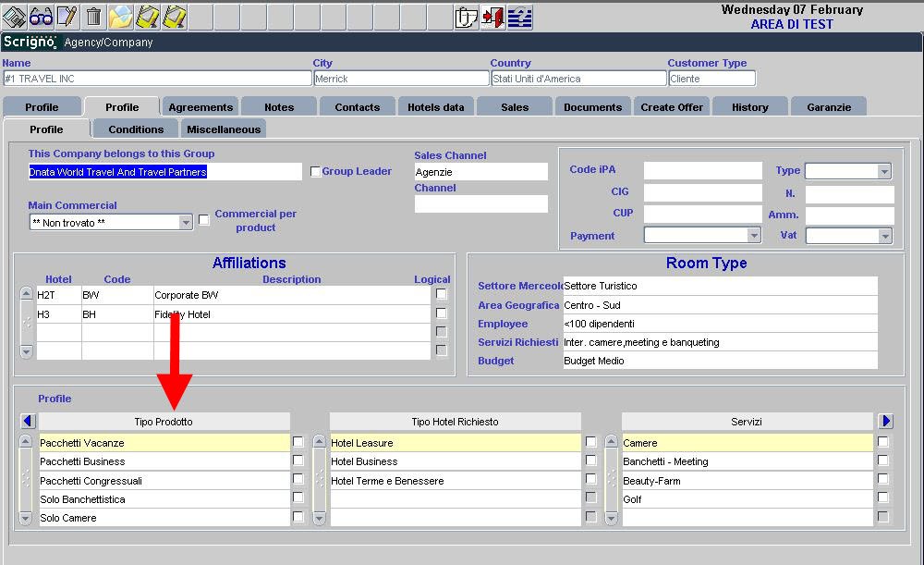The width and height of the screenshot is (924, 565).
Task: Click the blue left arrow beside Tipo Prodotto
Action: coord(28,421)
